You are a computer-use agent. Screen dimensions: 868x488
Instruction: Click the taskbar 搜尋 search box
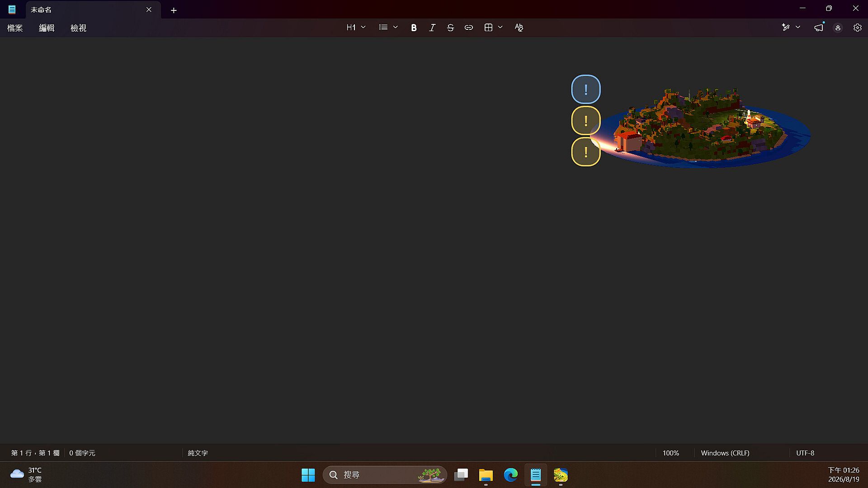coord(385,475)
